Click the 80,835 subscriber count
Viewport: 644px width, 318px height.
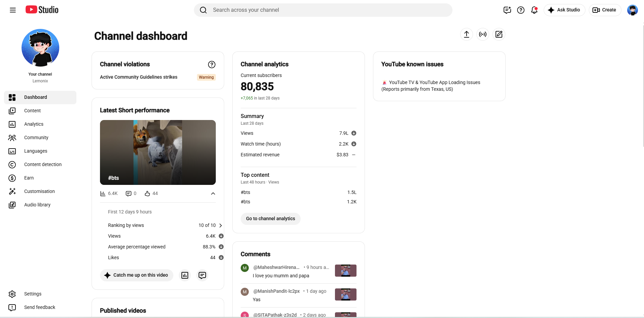tap(257, 87)
